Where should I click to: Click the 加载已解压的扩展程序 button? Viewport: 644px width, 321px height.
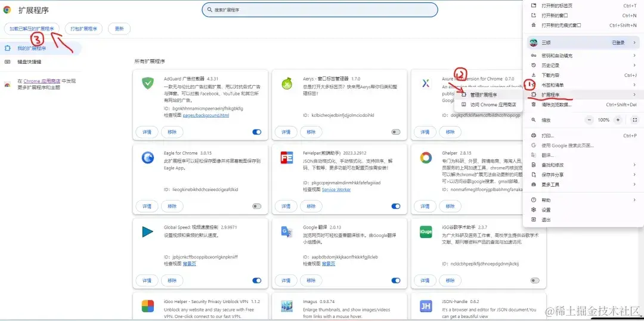(x=32, y=29)
